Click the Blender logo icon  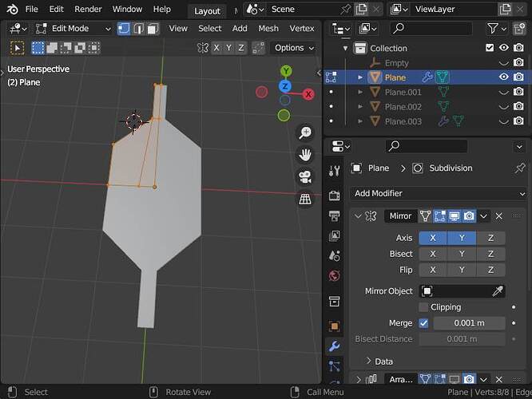(12, 9)
